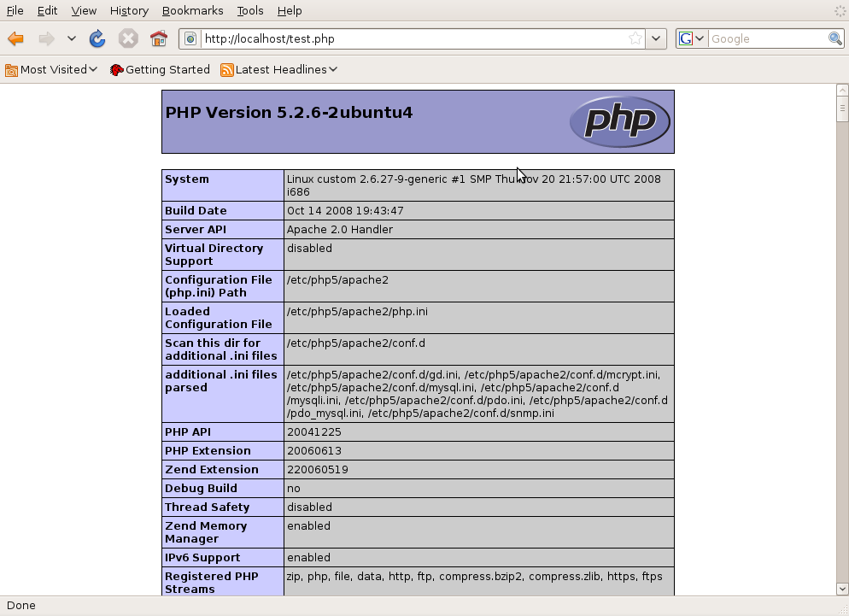Click the Linux custom 2.6.27-9-generic system value
Image resolution: width=849 pixels, height=616 pixels.
pyautogui.click(x=474, y=186)
